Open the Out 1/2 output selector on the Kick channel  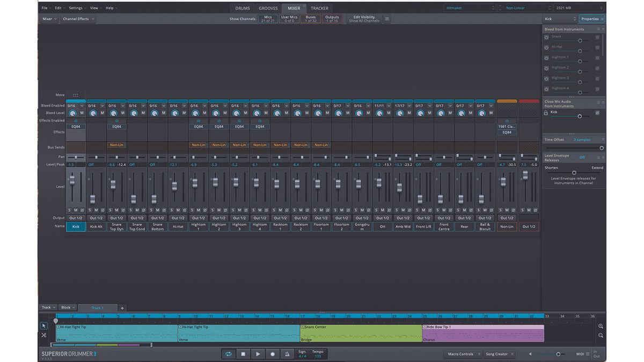tap(75, 218)
